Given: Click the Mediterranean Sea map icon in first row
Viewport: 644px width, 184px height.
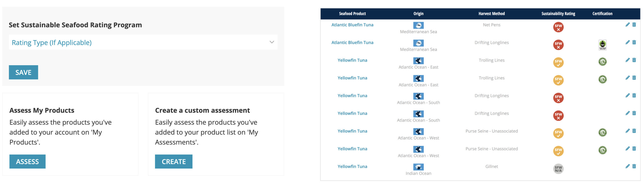Looking at the screenshot, I should click(x=418, y=25).
